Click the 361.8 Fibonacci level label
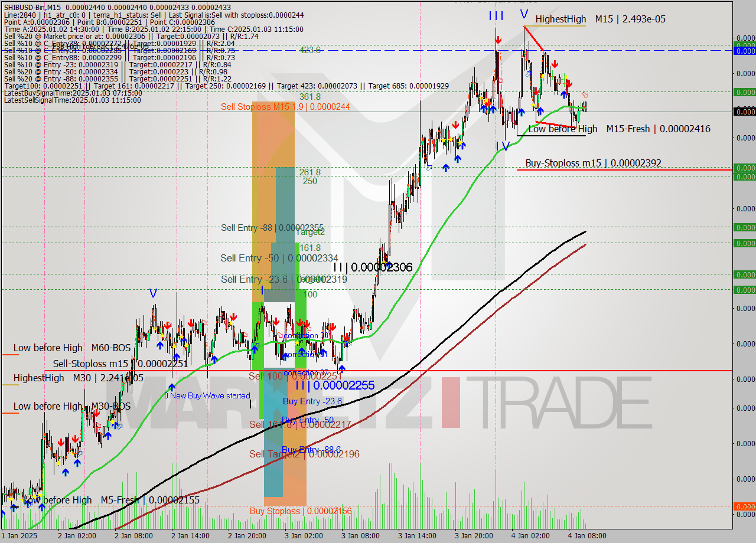756x543 pixels. [310, 96]
